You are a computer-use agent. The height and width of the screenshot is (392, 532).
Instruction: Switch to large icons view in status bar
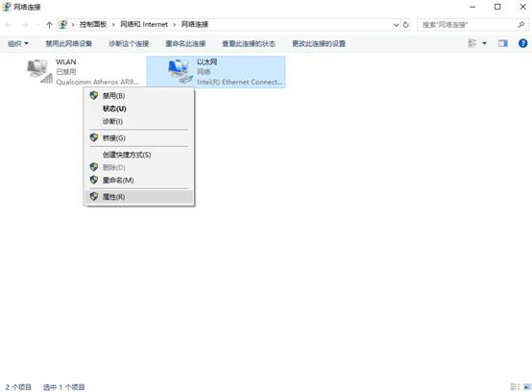[x=527, y=386]
